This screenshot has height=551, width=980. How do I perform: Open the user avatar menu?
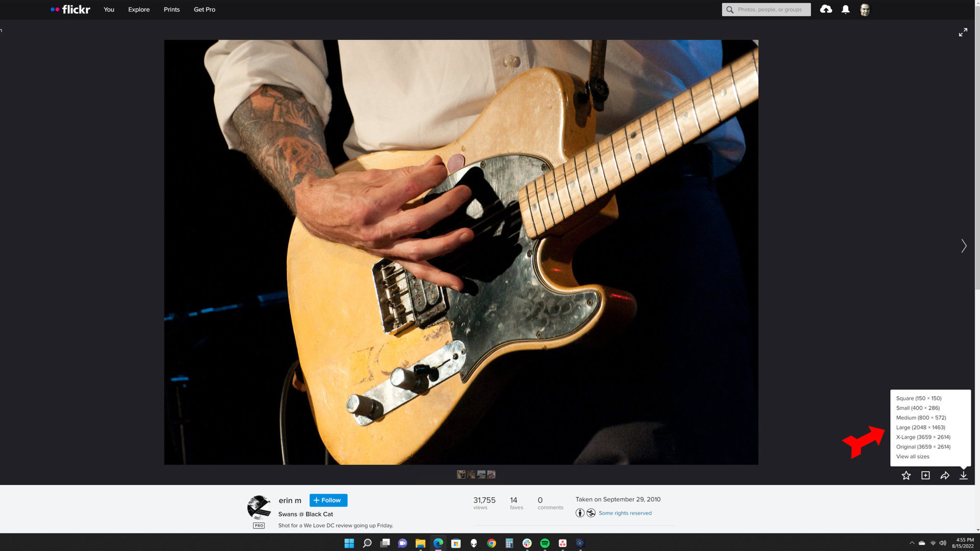tap(865, 10)
